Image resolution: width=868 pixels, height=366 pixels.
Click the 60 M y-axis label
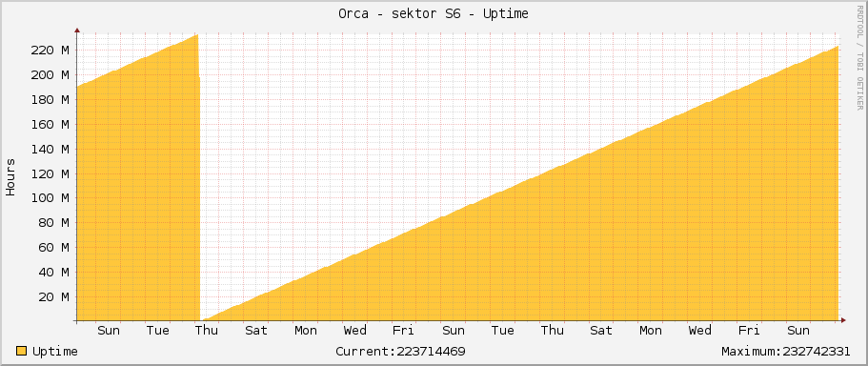(54, 248)
